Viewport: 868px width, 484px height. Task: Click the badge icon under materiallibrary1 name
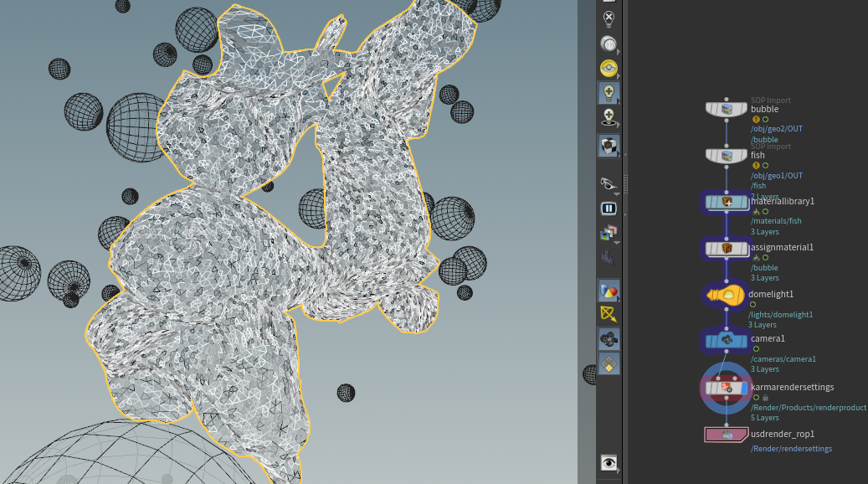[x=756, y=211]
